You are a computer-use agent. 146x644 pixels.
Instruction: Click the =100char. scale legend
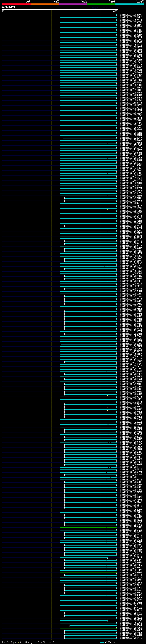click(109, 642)
